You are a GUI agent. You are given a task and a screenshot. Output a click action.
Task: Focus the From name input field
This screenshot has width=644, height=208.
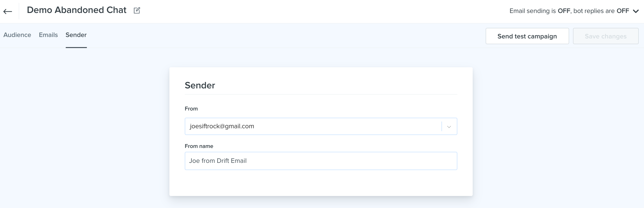tap(321, 161)
